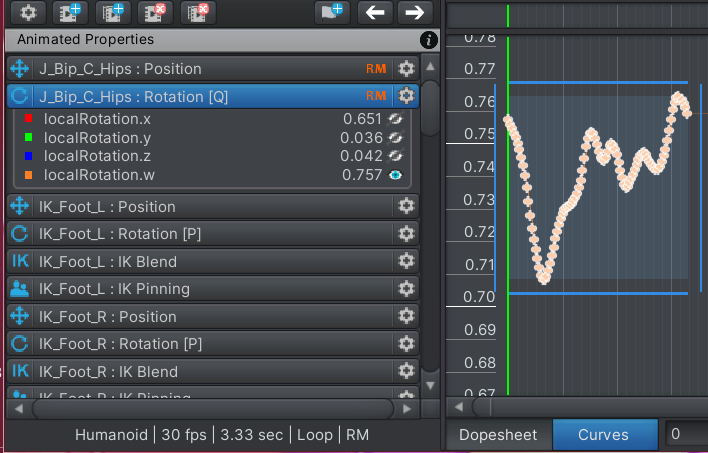
Task: Select IK_Foot_L : Rotation [P] property row
Action: 213,234
